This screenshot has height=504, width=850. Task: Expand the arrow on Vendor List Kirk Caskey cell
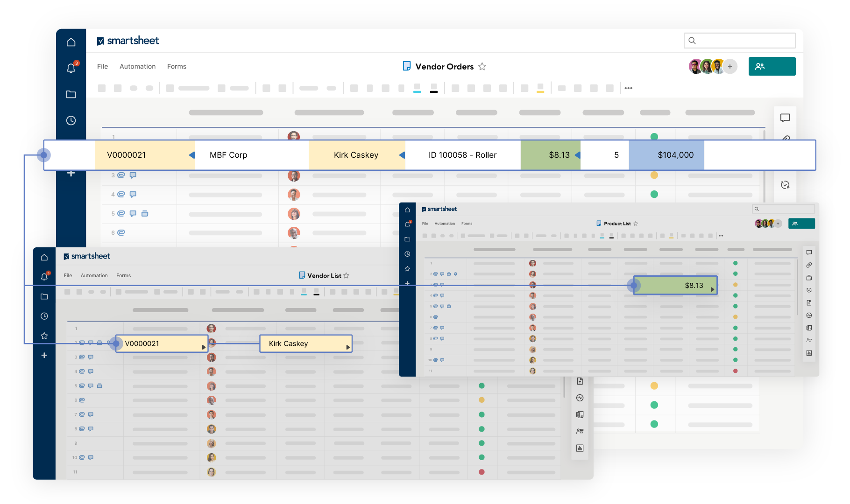(x=348, y=347)
